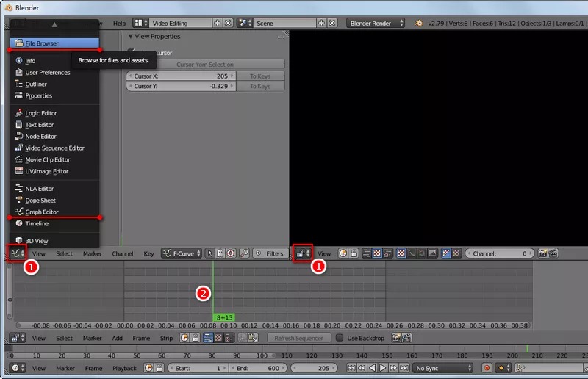The image size is (588, 379).
Task: Play the animation forward
Action: point(382,368)
